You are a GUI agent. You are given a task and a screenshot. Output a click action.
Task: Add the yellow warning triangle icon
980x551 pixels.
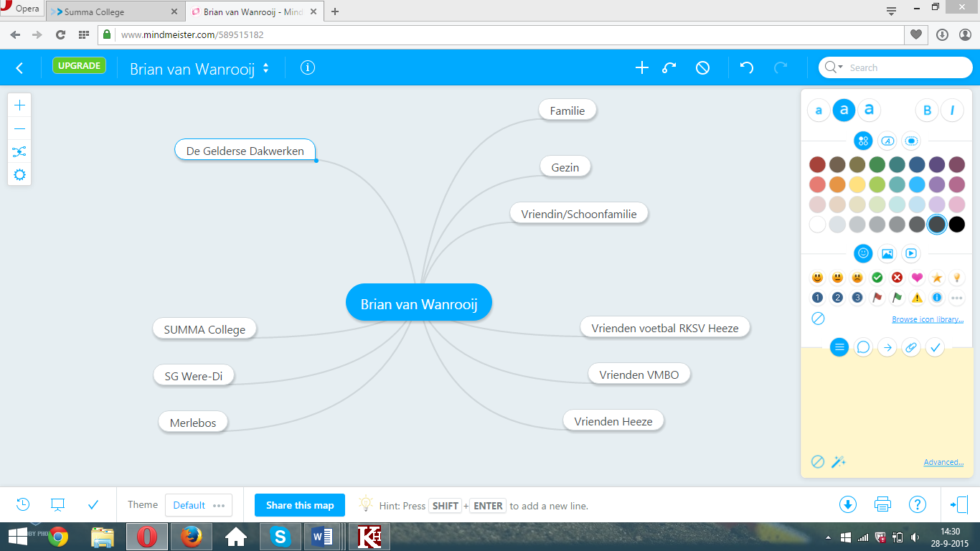click(917, 298)
